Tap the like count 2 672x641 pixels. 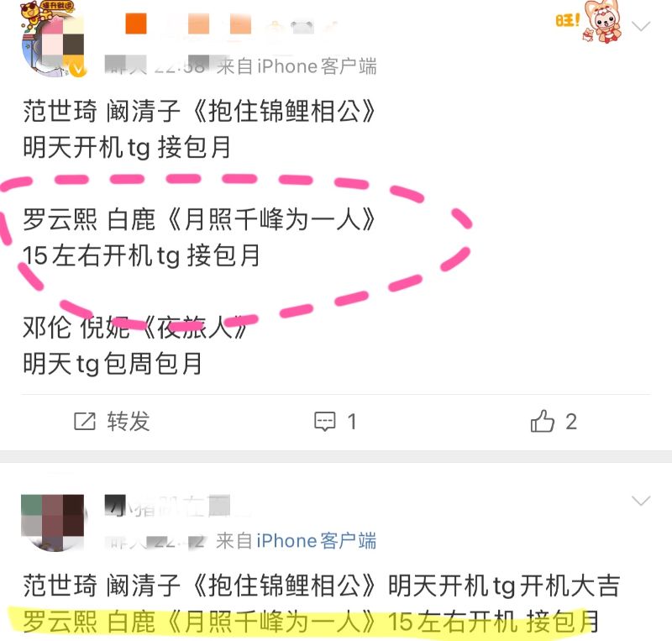[571, 422]
